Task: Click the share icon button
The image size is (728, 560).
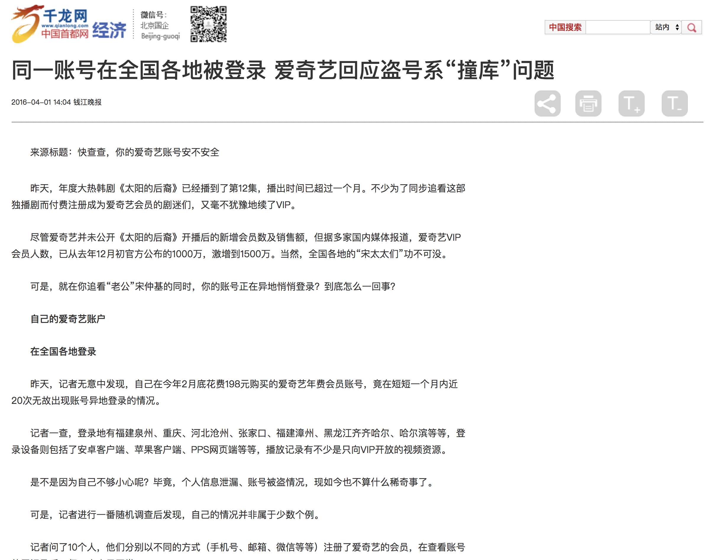Action: (547, 103)
